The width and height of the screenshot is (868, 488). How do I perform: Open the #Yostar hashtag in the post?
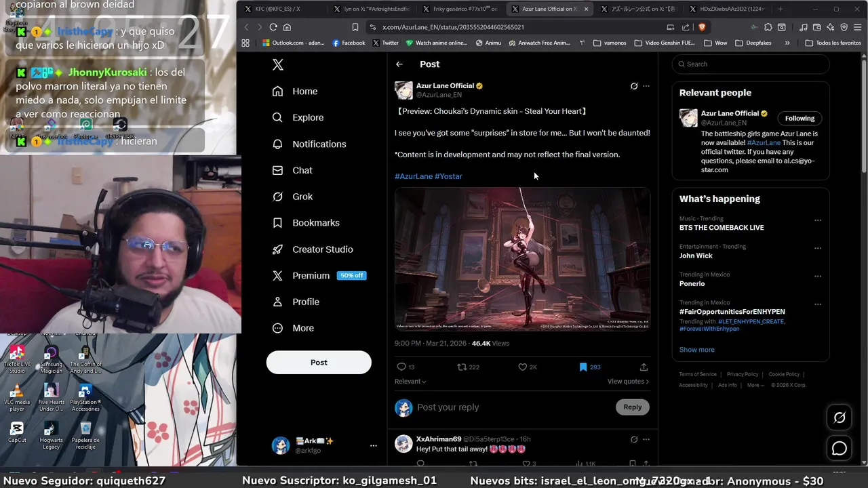pyautogui.click(x=448, y=176)
